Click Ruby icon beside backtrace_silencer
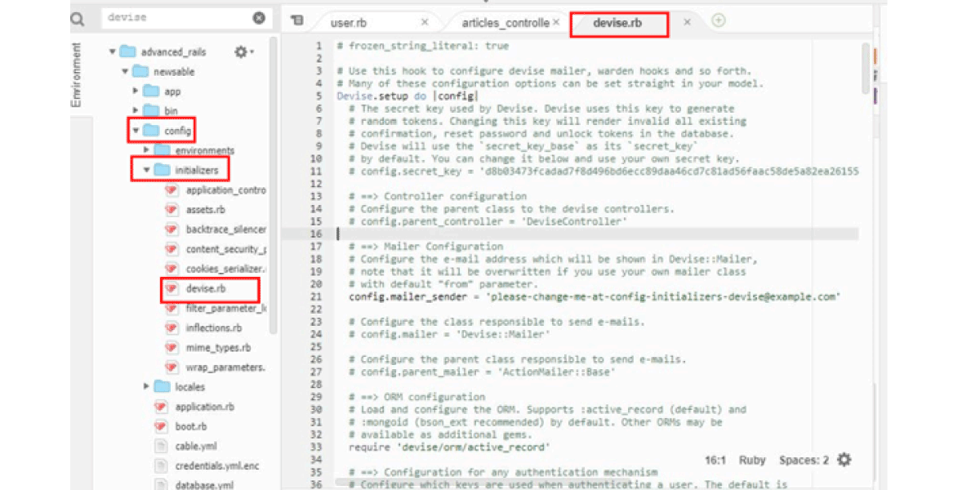The width and height of the screenshot is (980, 490). coord(171,229)
